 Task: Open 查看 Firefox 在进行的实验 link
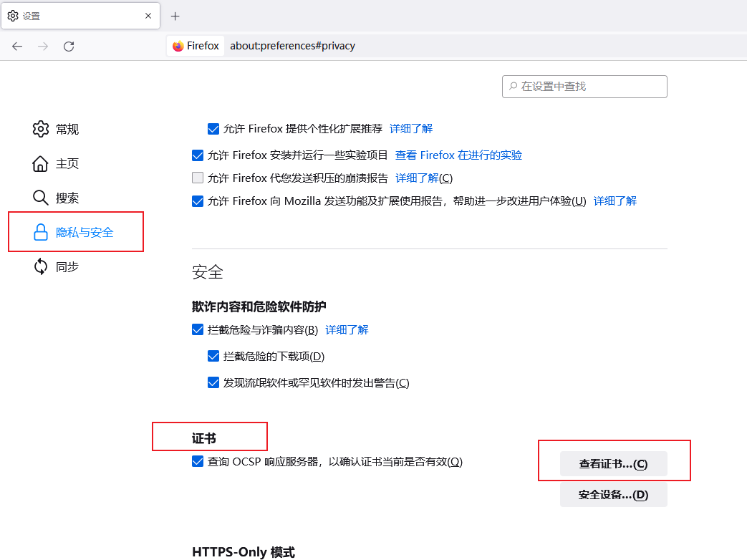[458, 155]
